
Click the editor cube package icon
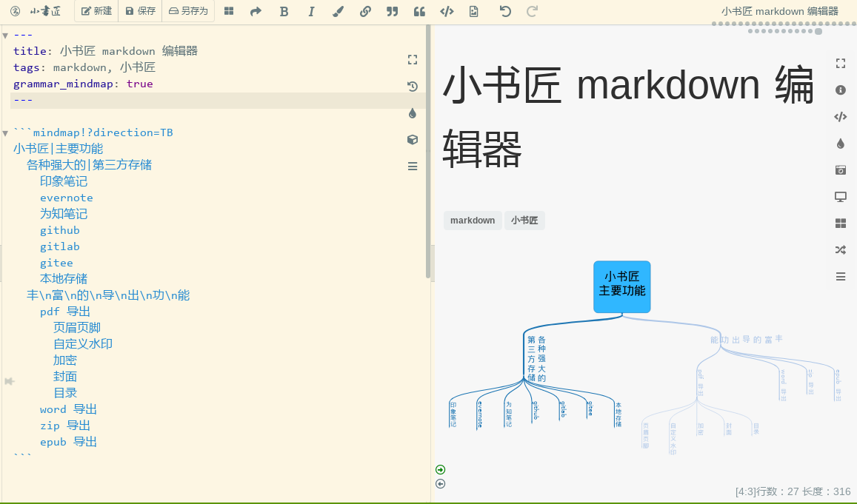pos(413,140)
